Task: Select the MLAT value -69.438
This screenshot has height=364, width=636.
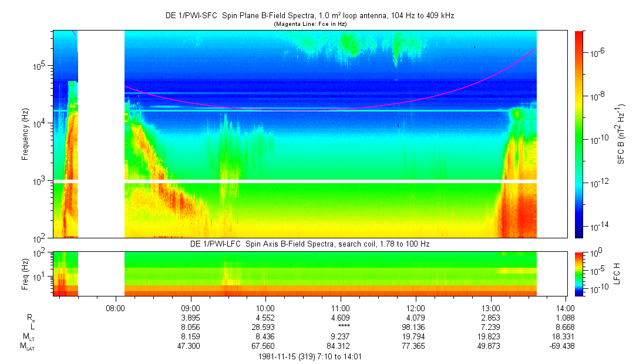Action: 564,346
